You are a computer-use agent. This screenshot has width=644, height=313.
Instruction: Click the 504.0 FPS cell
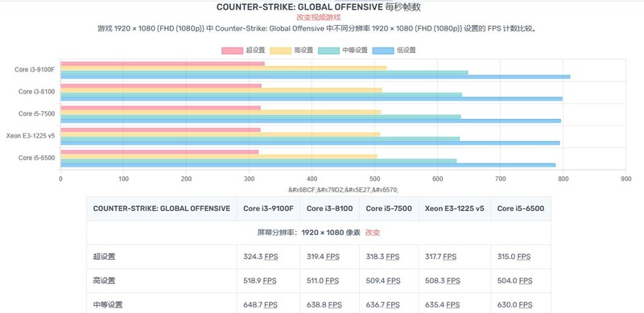(521, 281)
